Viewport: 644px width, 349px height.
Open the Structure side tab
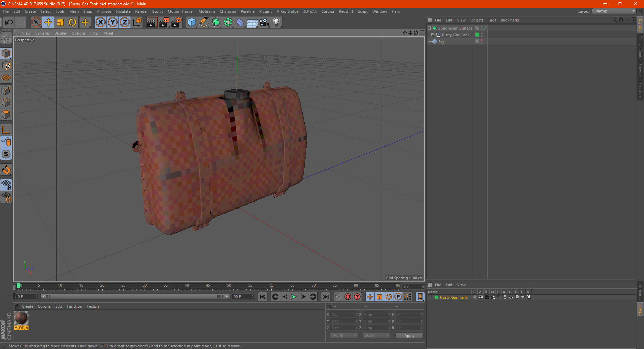tap(640, 90)
